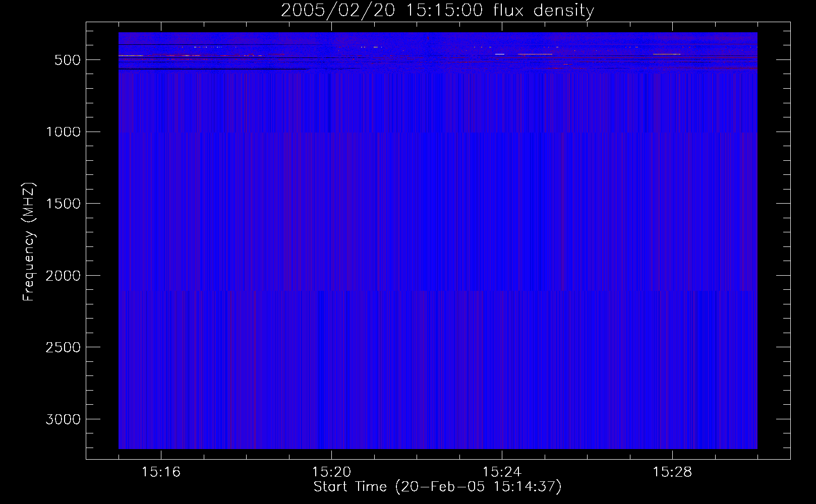Image resolution: width=816 pixels, height=504 pixels.
Task: Click the 15:24 time tick label
Action: point(502,472)
